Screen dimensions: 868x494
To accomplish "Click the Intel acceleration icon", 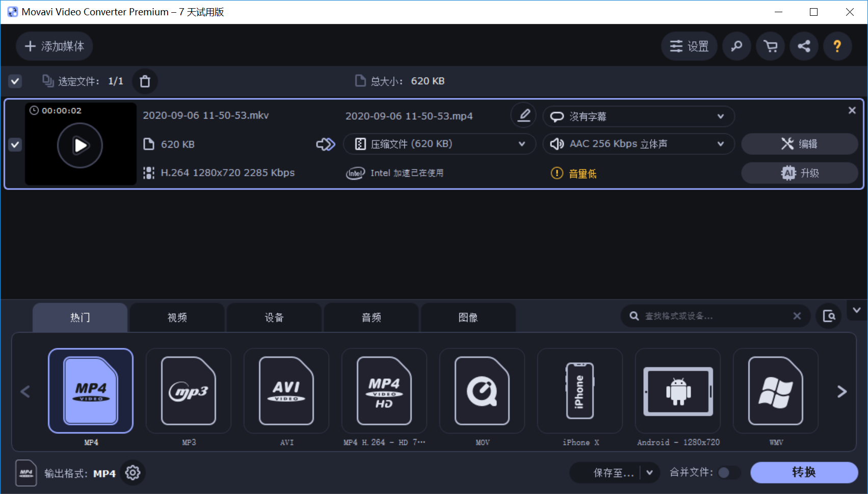I will click(355, 173).
